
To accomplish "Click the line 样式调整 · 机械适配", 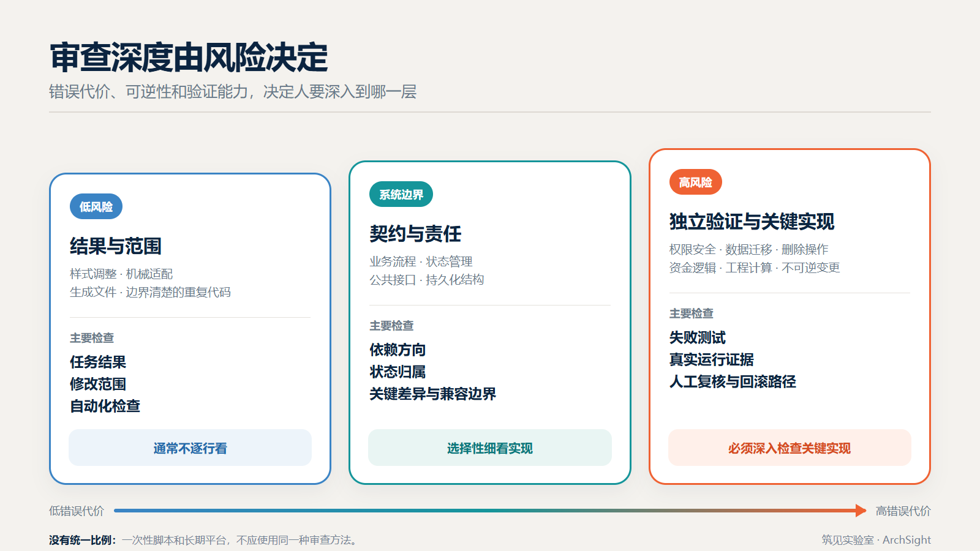I will coord(121,274).
